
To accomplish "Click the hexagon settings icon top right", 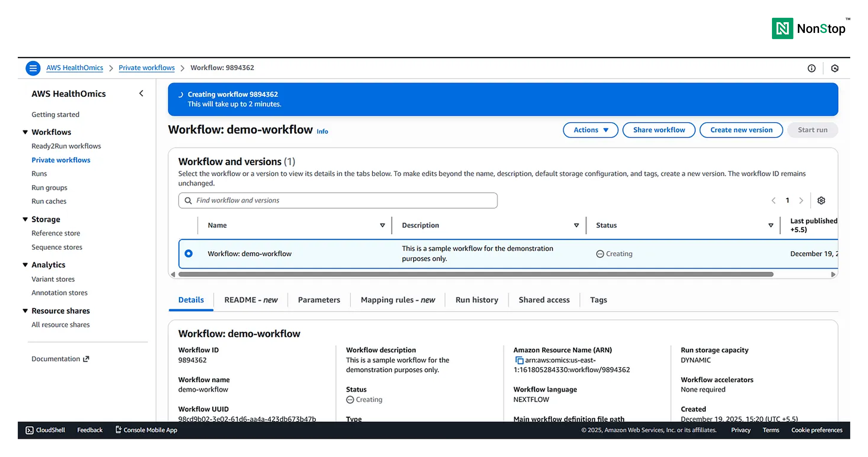I will 835,68.
